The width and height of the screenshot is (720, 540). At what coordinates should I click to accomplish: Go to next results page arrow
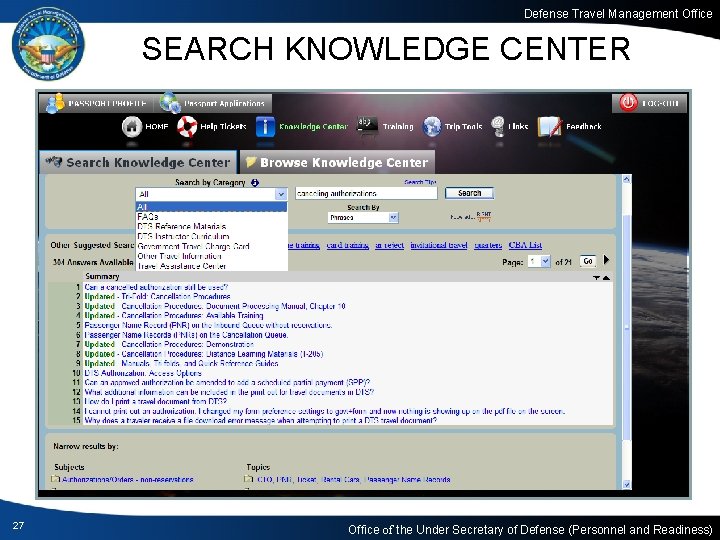pyautogui.click(x=606, y=260)
